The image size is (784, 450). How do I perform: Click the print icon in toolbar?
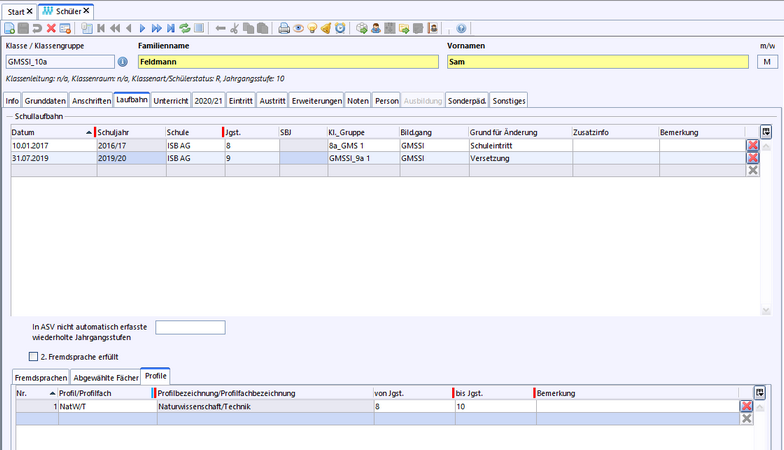coord(284,28)
